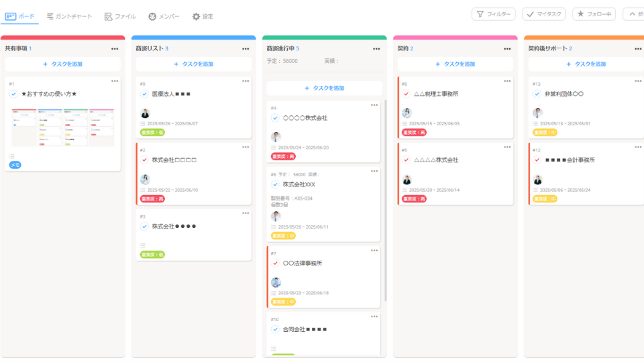Click assignee avatar on 〇〇法律事務所 card

point(276,282)
